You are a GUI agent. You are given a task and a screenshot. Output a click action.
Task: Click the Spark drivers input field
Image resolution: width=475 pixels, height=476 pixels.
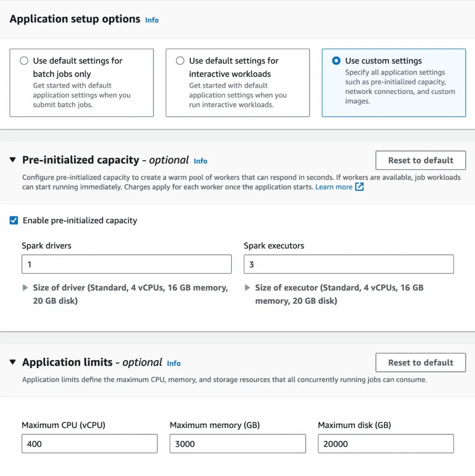pos(127,264)
